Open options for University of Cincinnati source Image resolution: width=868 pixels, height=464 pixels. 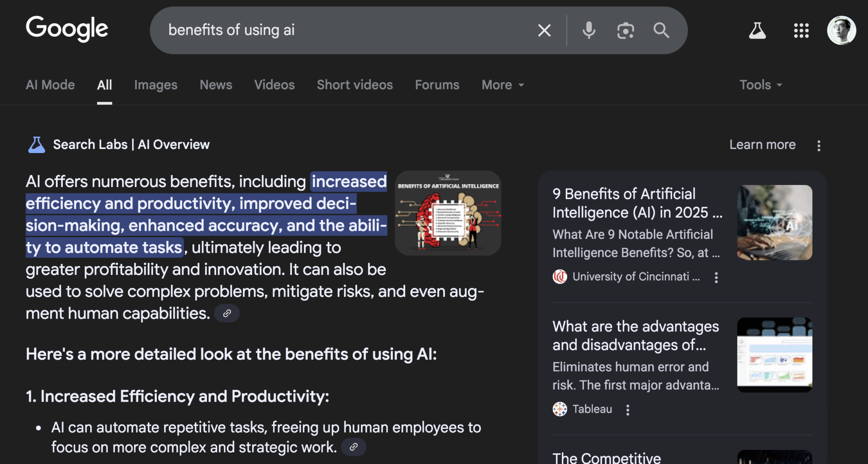(716, 277)
